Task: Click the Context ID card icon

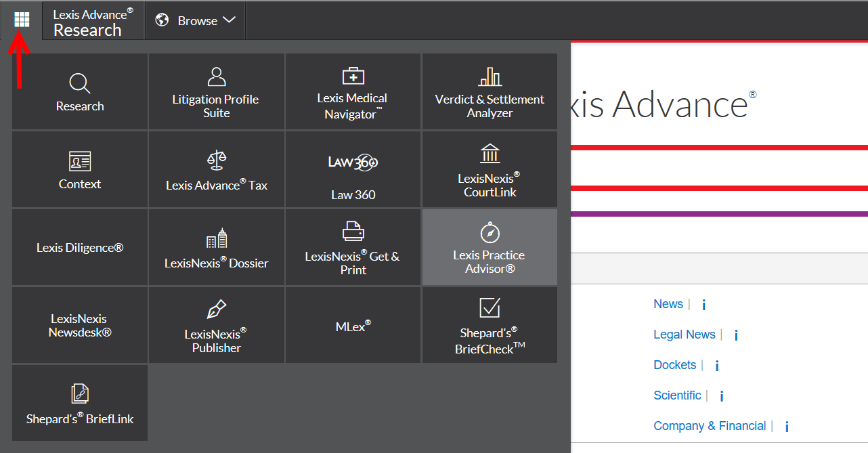Action: [x=80, y=161]
